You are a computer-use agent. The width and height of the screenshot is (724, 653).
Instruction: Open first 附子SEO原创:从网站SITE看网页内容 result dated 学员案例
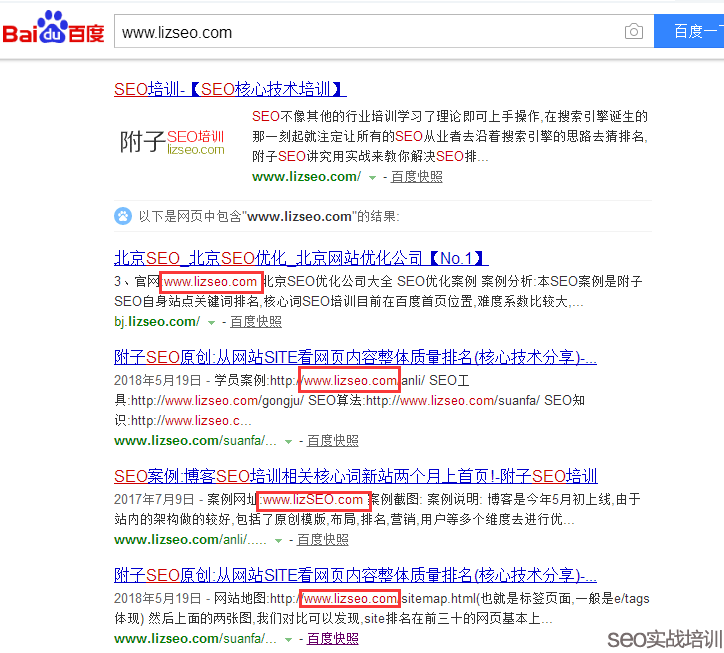355,357
